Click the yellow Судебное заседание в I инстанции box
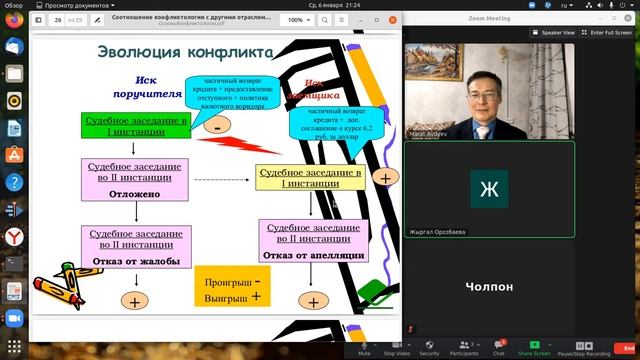The width and height of the screenshot is (640, 360). pyautogui.click(x=310, y=178)
